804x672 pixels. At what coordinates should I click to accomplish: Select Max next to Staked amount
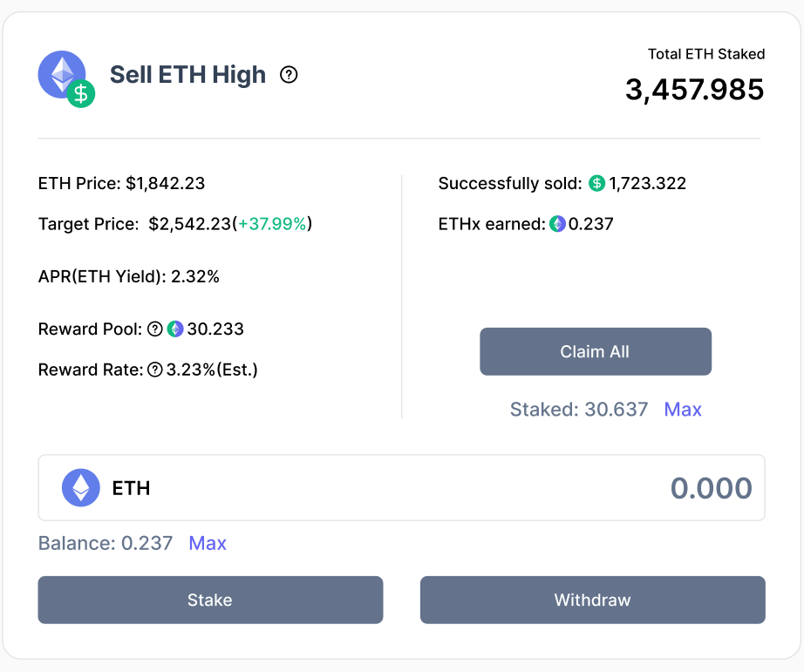(x=682, y=410)
